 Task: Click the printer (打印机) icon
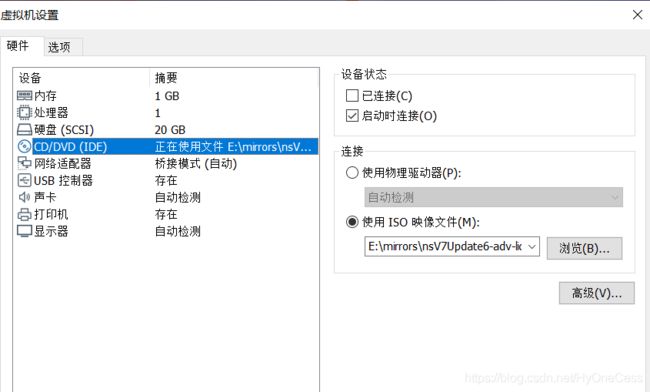[x=24, y=214]
